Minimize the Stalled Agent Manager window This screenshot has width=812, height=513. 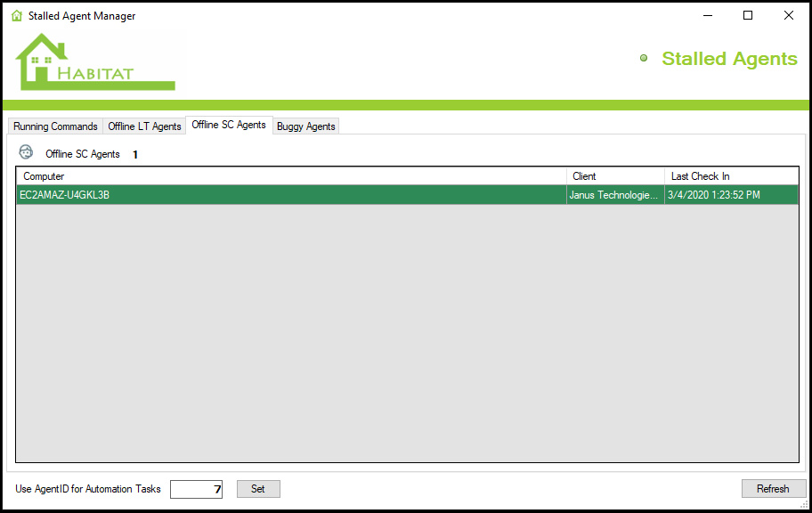coord(708,15)
